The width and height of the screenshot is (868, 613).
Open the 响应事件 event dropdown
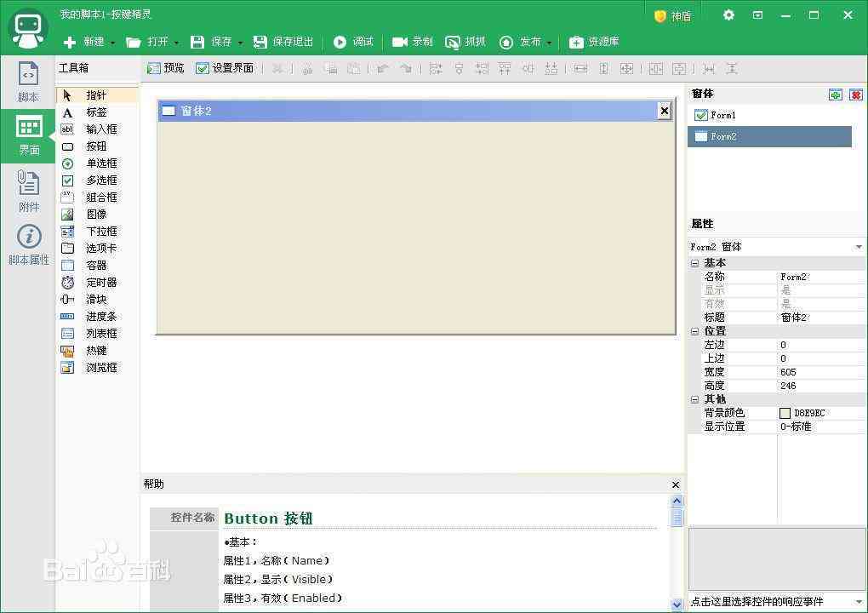coord(859,601)
